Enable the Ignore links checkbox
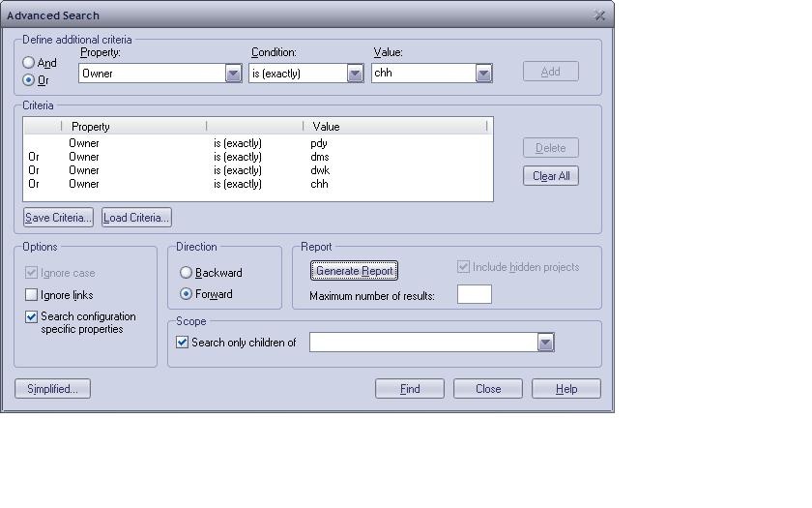 31,295
